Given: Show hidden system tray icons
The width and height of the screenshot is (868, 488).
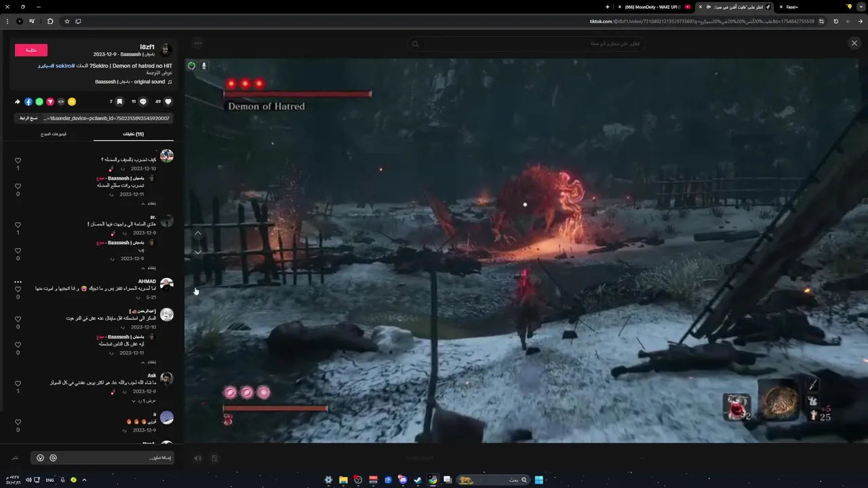Looking at the screenshot, I should pos(84,480).
